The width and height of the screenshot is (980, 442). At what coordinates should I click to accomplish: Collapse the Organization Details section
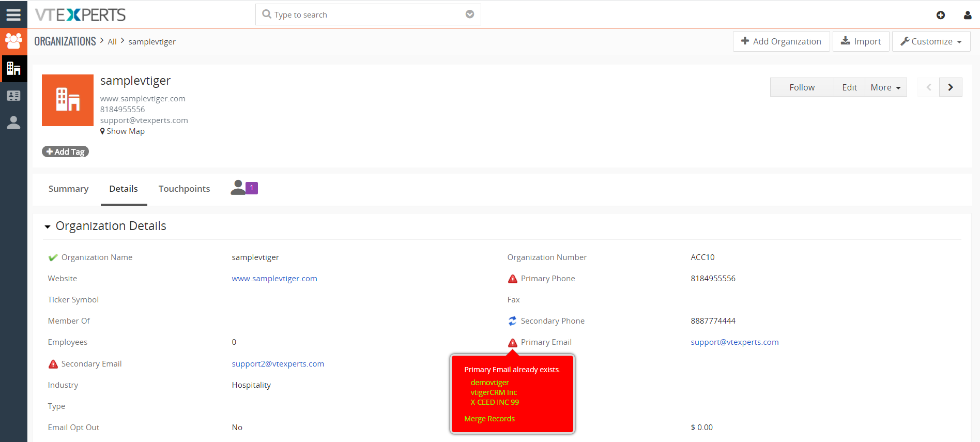pyautogui.click(x=48, y=226)
